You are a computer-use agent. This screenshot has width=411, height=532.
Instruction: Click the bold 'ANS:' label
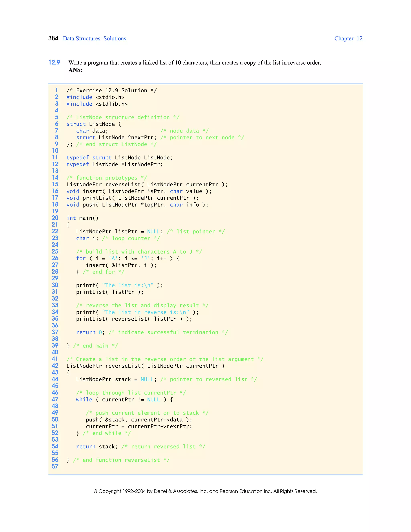pyautogui.click(x=75, y=70)
